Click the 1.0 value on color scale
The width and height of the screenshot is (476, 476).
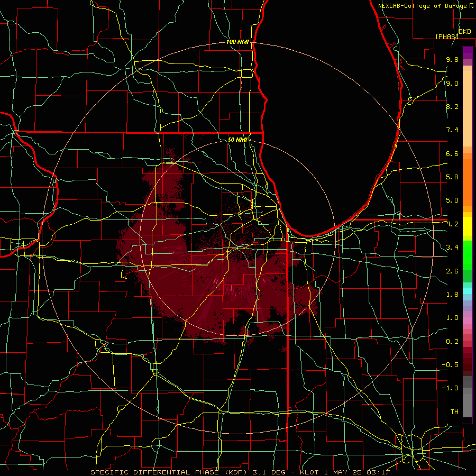452,318
